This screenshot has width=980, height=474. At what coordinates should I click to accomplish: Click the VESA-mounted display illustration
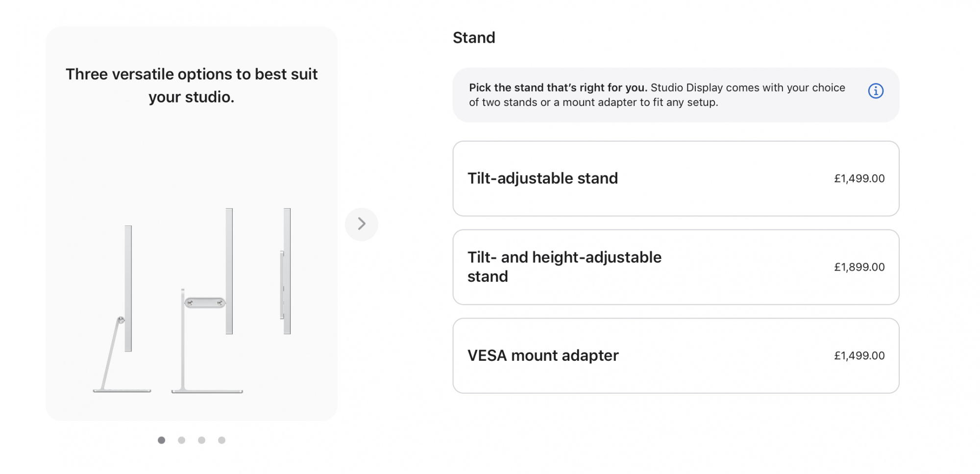point(285,271)
